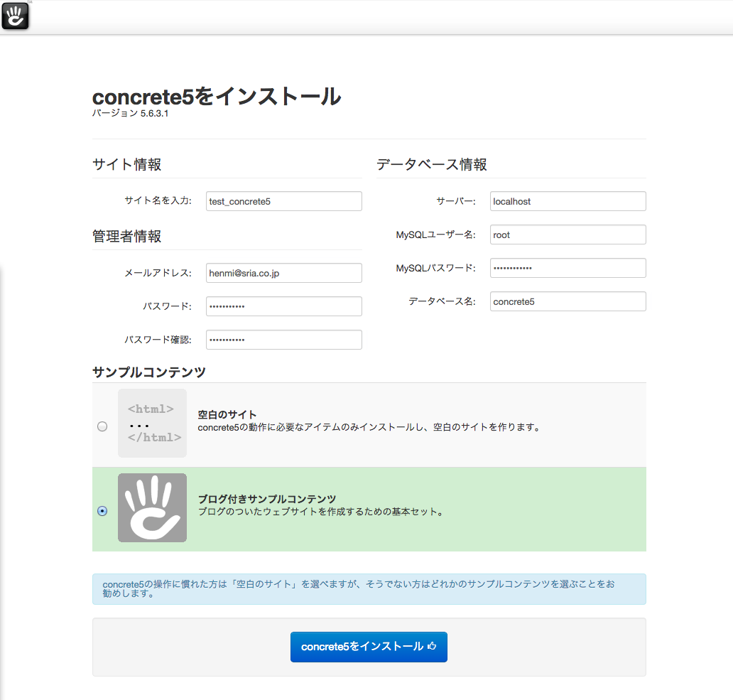Click the blank site description text
This screenshot has width=733, height=700.
(369, 427)
